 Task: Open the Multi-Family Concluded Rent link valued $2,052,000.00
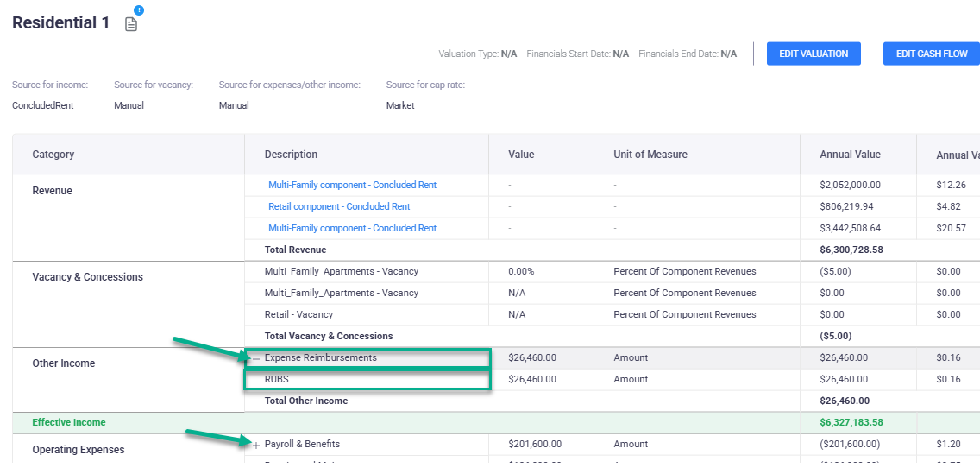click(353, 185)
